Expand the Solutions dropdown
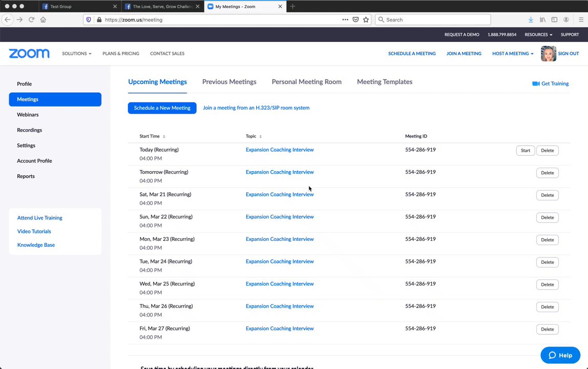This screenshot has width=588, height=369. pos(76,54)
